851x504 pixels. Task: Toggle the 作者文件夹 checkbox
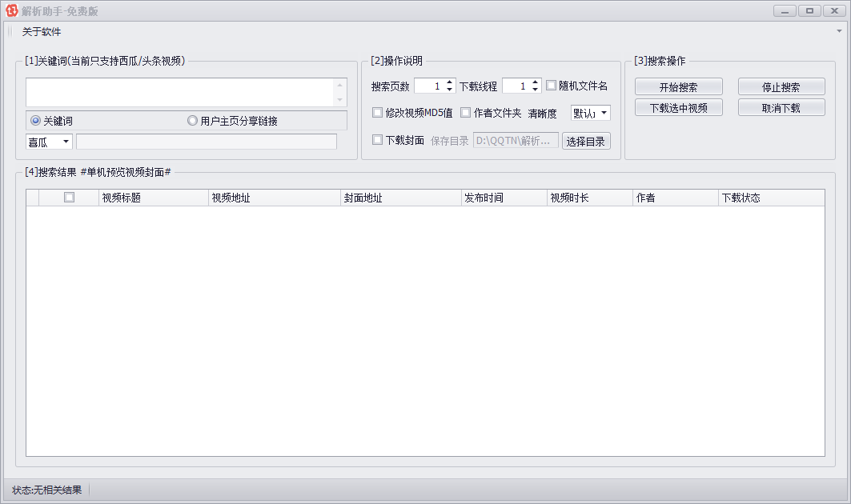[x=465, y=112]
